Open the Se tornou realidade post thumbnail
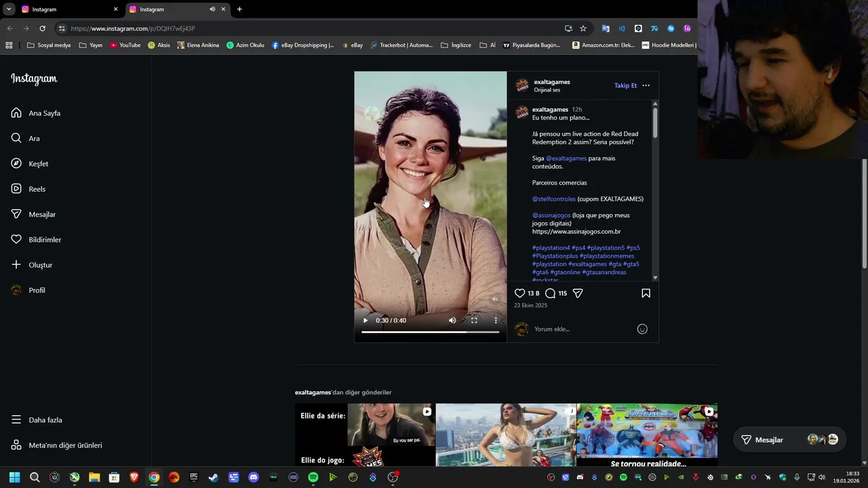The height and width of the screenshot is (488, 868). point(647,435)
